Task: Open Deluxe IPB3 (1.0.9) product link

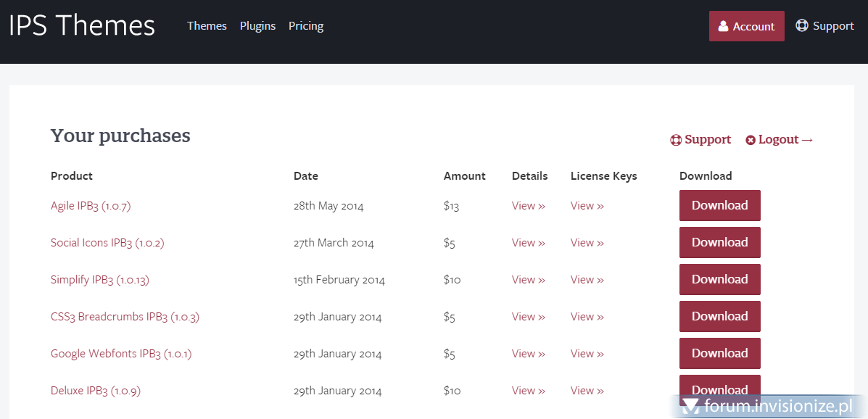Action: 96,391
